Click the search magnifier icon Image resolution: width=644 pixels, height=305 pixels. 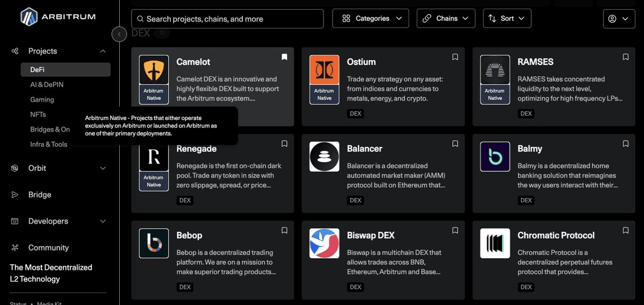[x=141, y=19]
